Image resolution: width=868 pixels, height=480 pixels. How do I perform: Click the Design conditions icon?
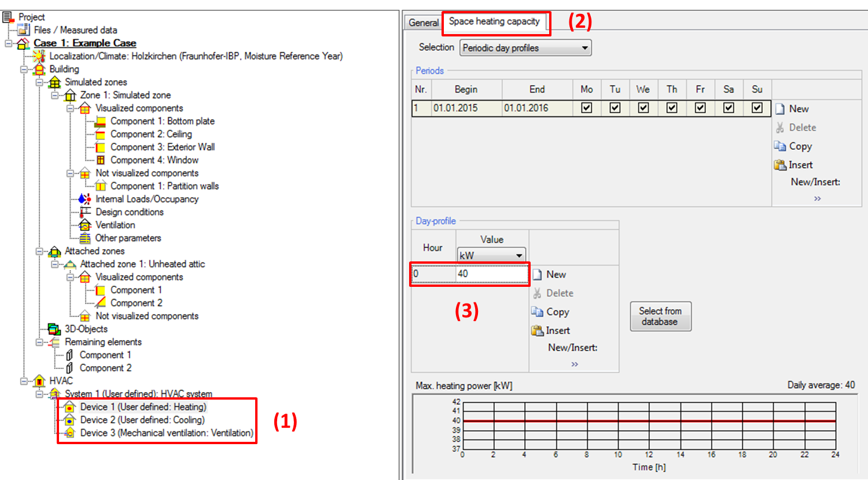click(x=85, y=212)
